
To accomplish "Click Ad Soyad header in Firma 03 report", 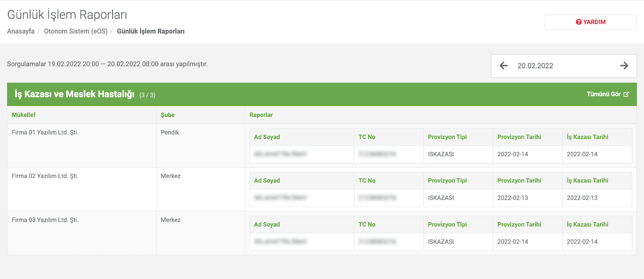I will click(267, 224).
